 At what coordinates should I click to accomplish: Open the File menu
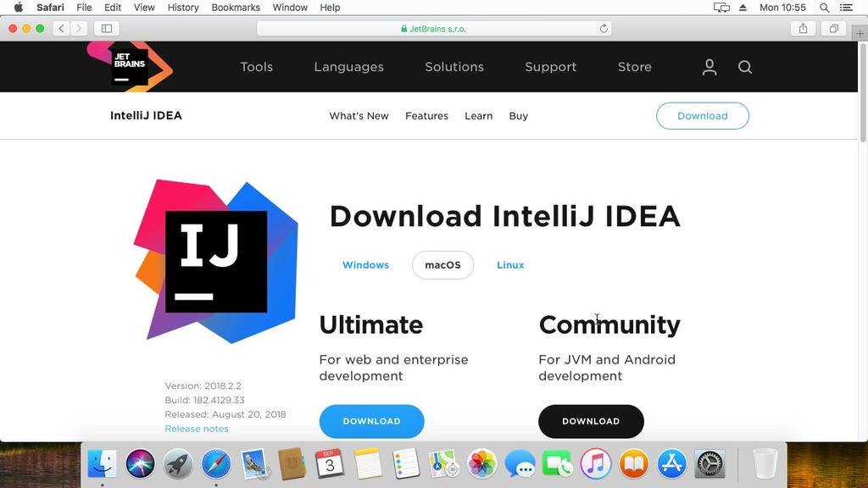(84, 7)
